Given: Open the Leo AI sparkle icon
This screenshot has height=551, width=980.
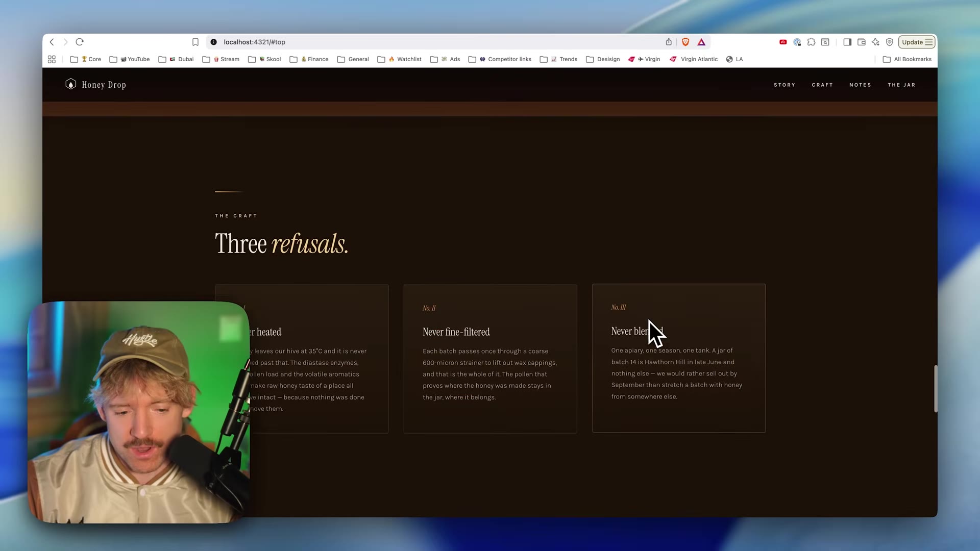Looking at the screenshot, I should pos(875,42).
